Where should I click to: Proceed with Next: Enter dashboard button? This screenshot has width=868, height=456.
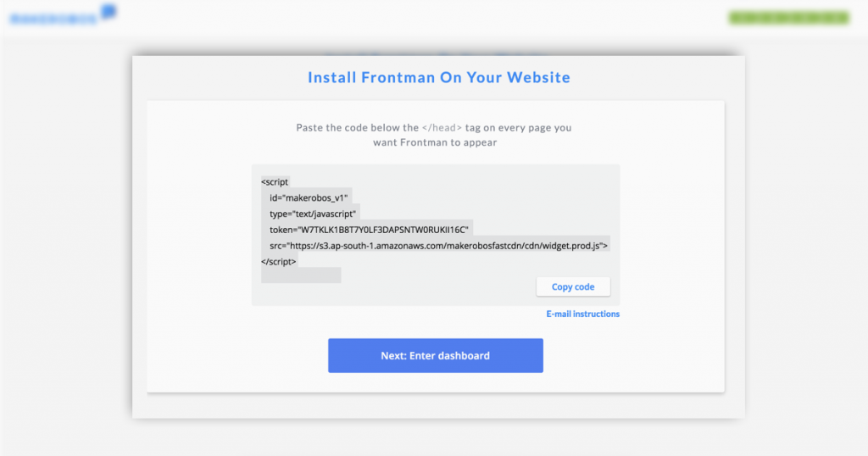click(x=436, y=355)
